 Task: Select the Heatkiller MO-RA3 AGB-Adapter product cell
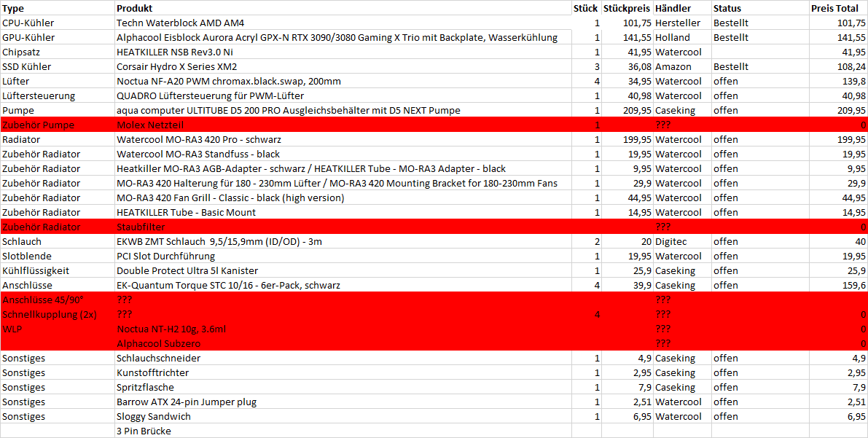pos(343,169)
